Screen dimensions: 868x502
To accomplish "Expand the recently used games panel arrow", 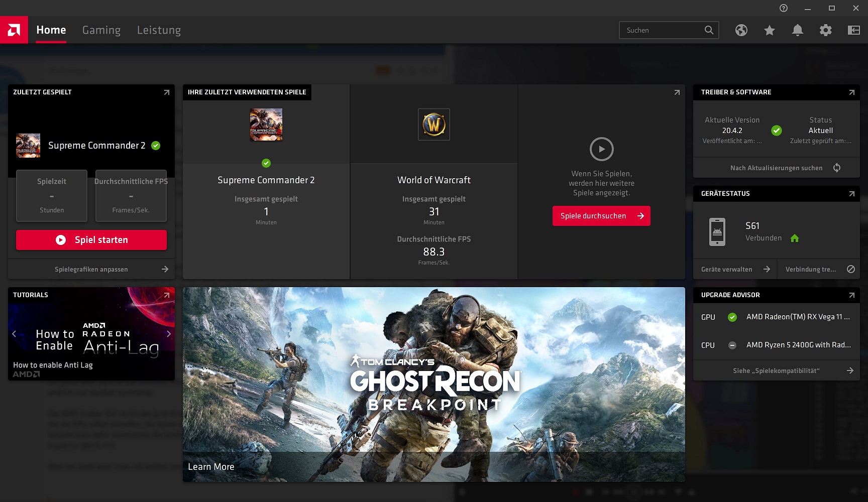I will point(677,92).
